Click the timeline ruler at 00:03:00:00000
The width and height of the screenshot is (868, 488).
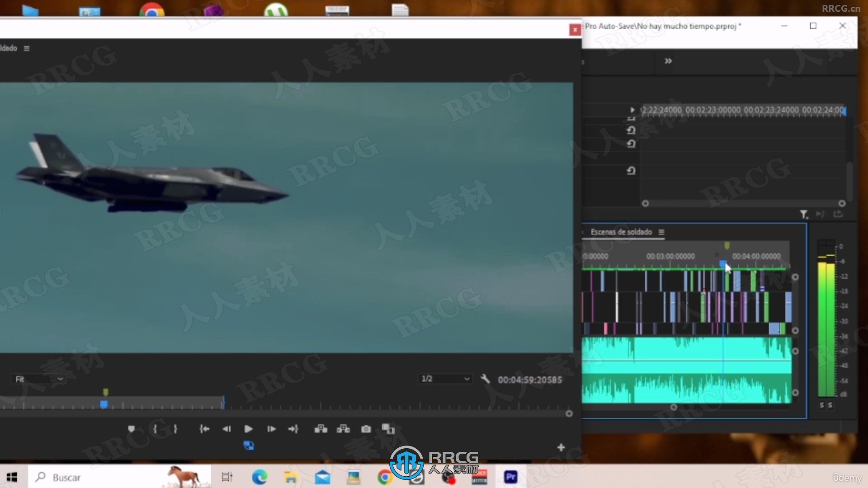670,256
